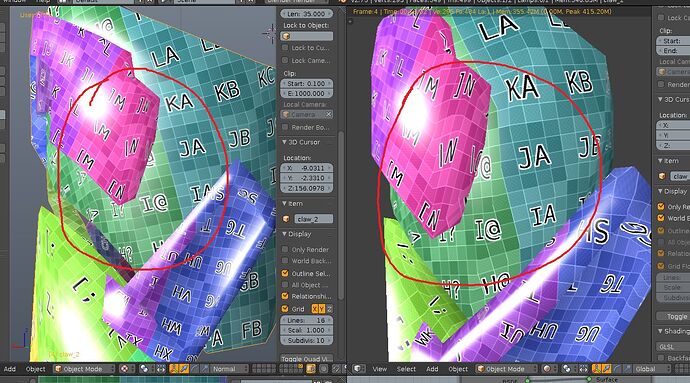Open Select menu in the right viewport header
690x383 pixels.
click(x=406, y=369)
